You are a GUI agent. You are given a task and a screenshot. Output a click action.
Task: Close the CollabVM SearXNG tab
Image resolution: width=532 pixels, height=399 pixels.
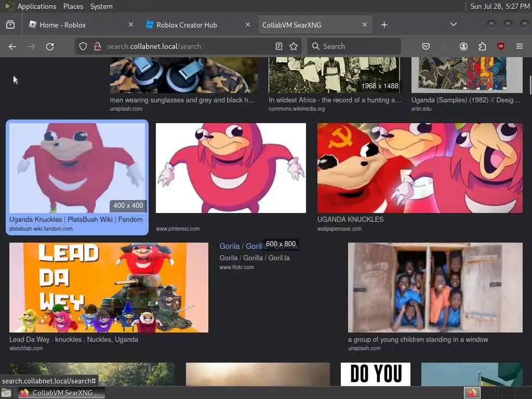364,25
